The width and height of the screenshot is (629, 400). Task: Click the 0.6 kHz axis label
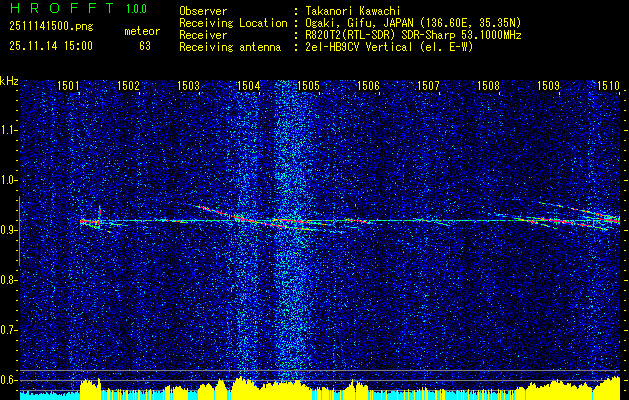9,380
